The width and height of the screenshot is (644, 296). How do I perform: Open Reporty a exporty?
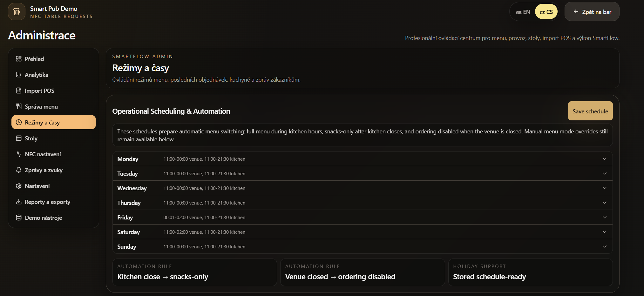(x=54, y=202)
